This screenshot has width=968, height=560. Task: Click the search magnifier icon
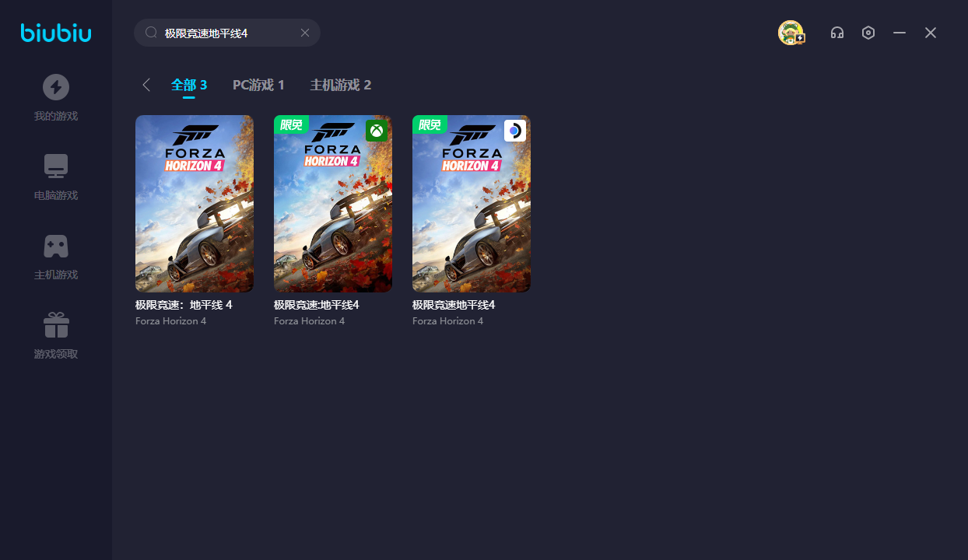tap(151, 33)
